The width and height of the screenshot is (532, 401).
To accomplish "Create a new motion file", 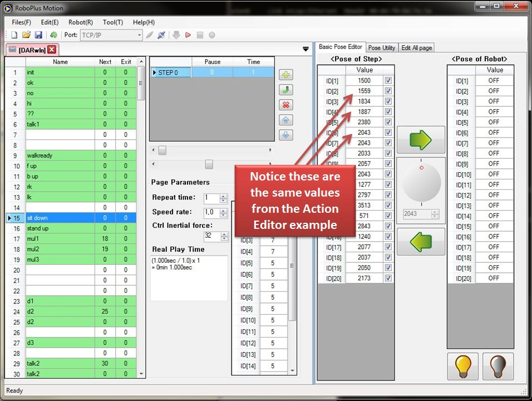I will pyautogui.click(x=14, y=35).
